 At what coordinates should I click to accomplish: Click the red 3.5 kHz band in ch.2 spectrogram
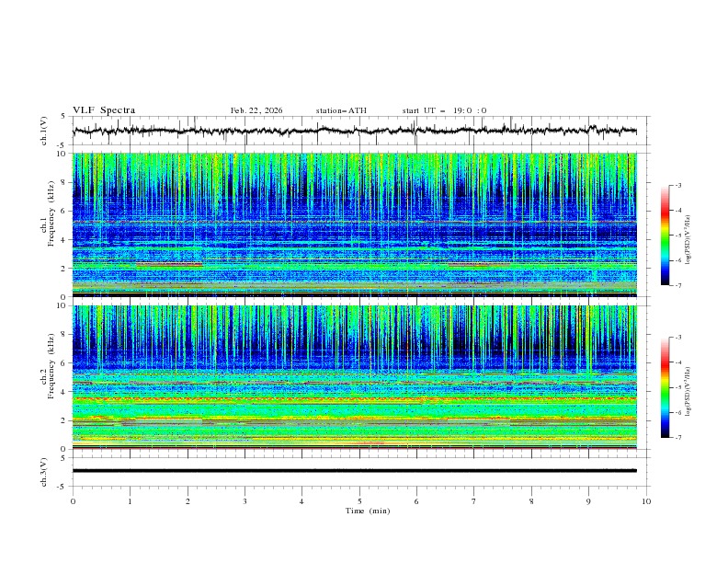[x=355, y=398]
